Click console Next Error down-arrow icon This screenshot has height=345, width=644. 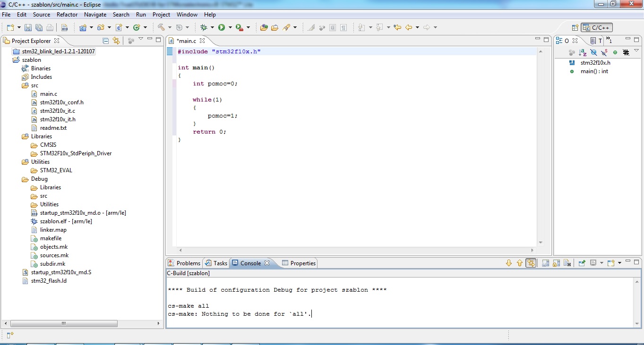(509, 263)
